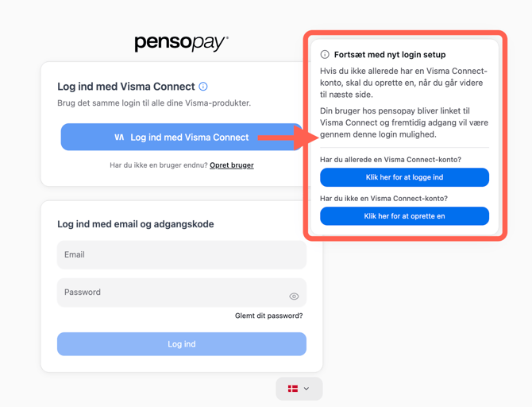Focus the Password input field
Image resolution: width=532 pixels, height=407 pixels.
tap(182, 293)
